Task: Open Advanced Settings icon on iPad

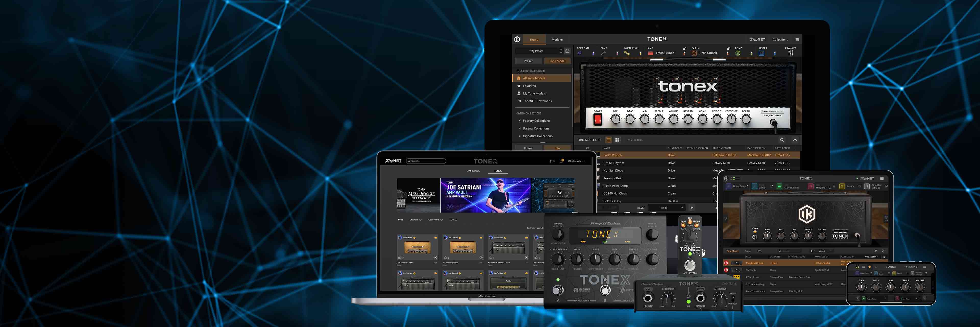Action: point(867,186)
